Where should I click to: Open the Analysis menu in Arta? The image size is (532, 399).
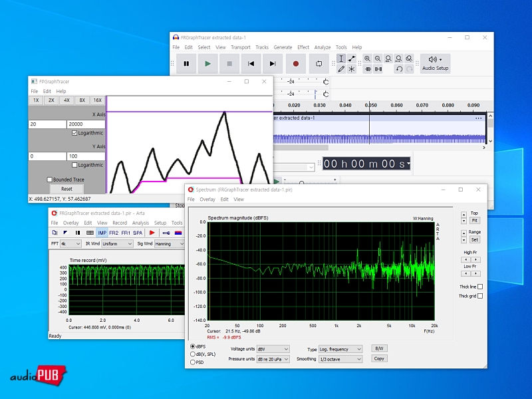(x=140, y=223)
